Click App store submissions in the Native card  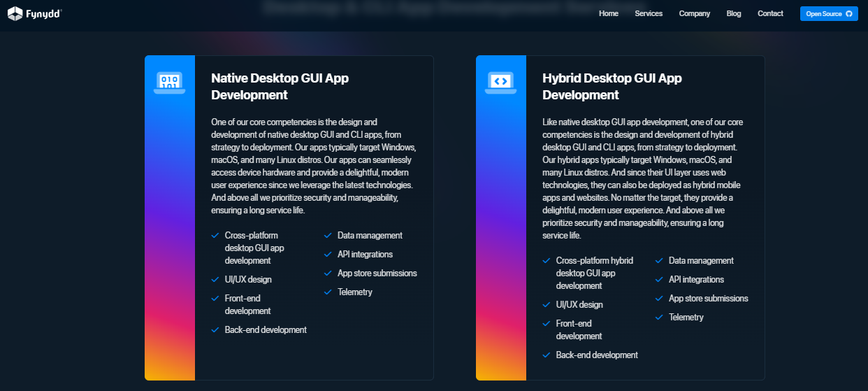pyautogui.click(x=377, y=273)
